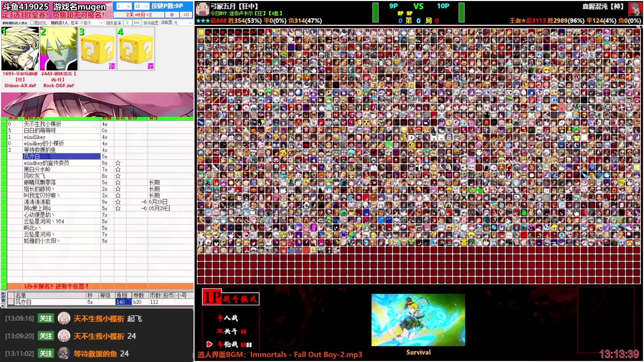The height and width of the screenshot is (362, 644).
Task: Click the Survival stage preview image
Action: pos(418,320)
